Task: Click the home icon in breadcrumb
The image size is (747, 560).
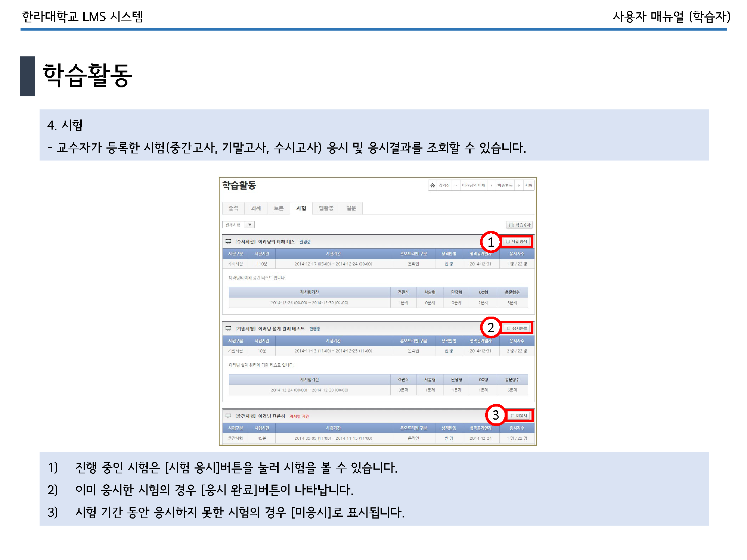Action: [433, 185]
